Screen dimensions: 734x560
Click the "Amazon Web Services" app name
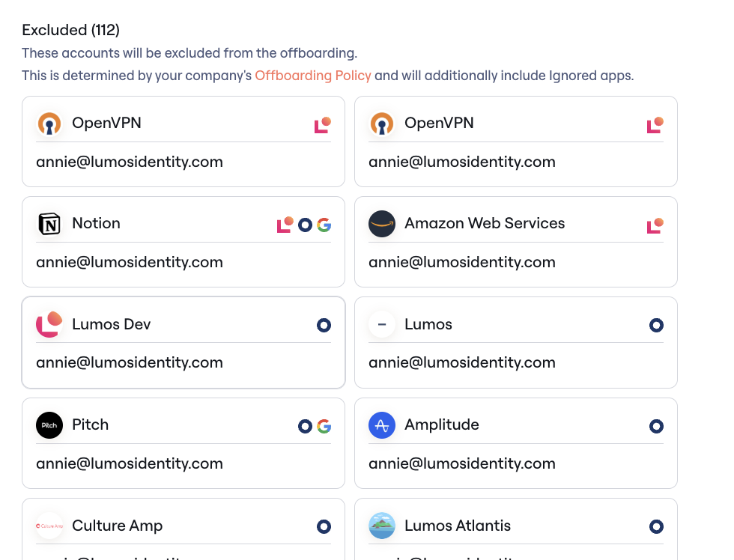(x=485, y=223)
